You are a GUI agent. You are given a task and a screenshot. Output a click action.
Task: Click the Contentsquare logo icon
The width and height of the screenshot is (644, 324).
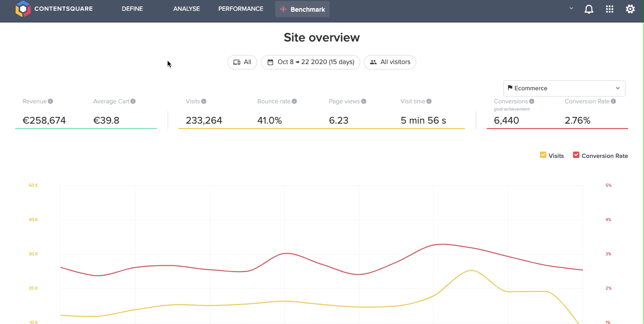23,9
